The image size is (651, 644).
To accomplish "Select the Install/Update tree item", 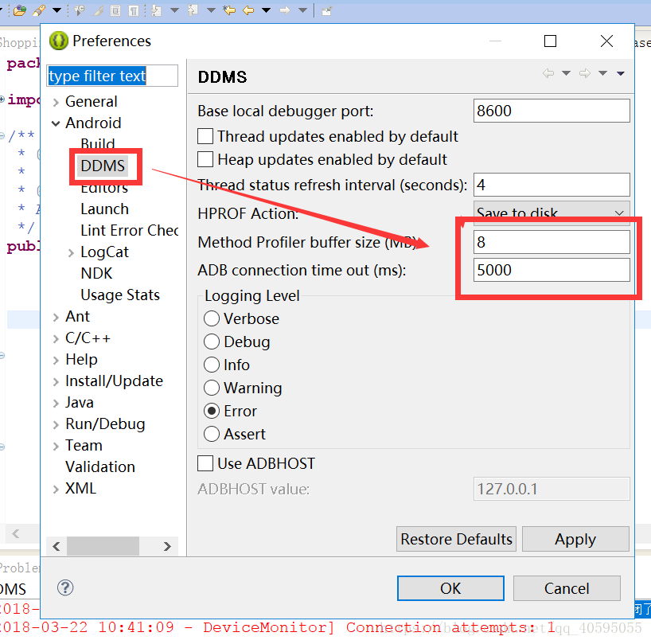I will pyautogui.click(x=114, y=381).
